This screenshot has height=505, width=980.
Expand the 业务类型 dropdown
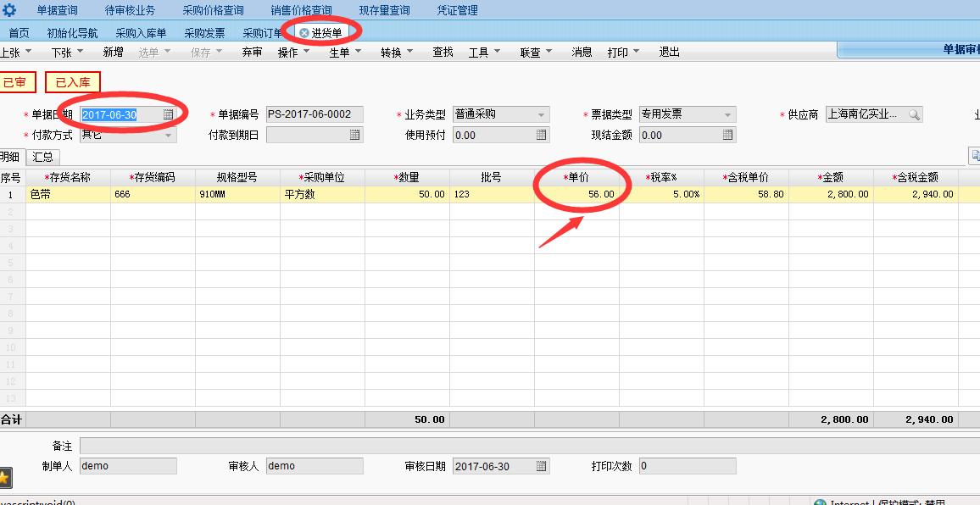click(541, 114)
